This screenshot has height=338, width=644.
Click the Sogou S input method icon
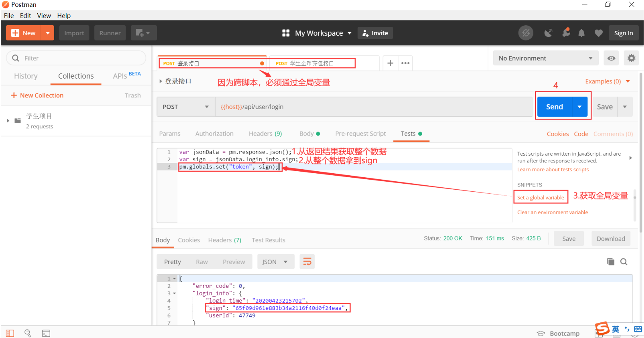[602, 328]
